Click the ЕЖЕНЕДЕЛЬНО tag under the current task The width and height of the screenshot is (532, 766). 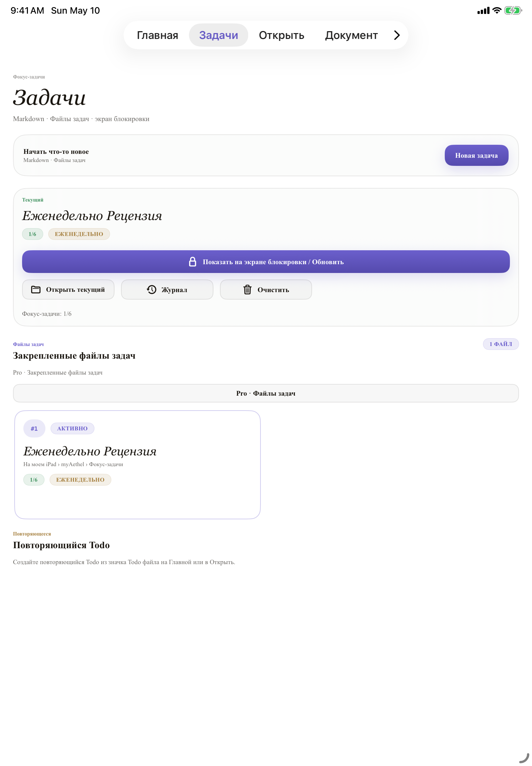(79, 234)
